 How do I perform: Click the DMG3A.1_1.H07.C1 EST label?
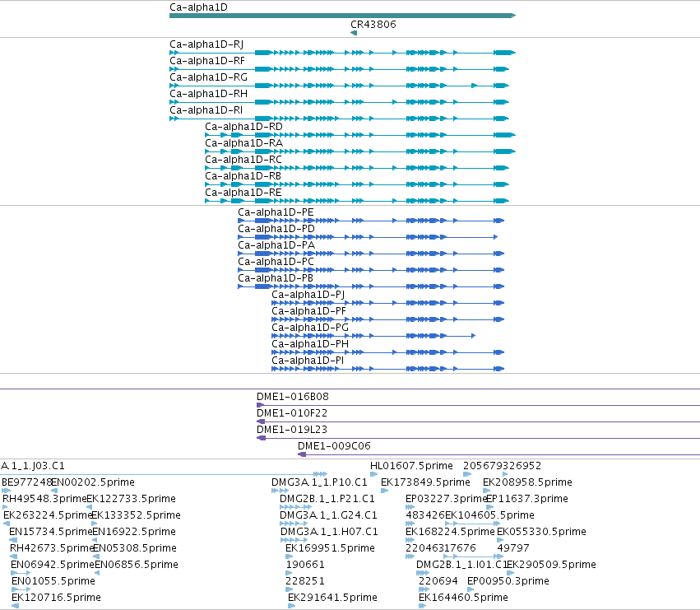tap(329, 533)
